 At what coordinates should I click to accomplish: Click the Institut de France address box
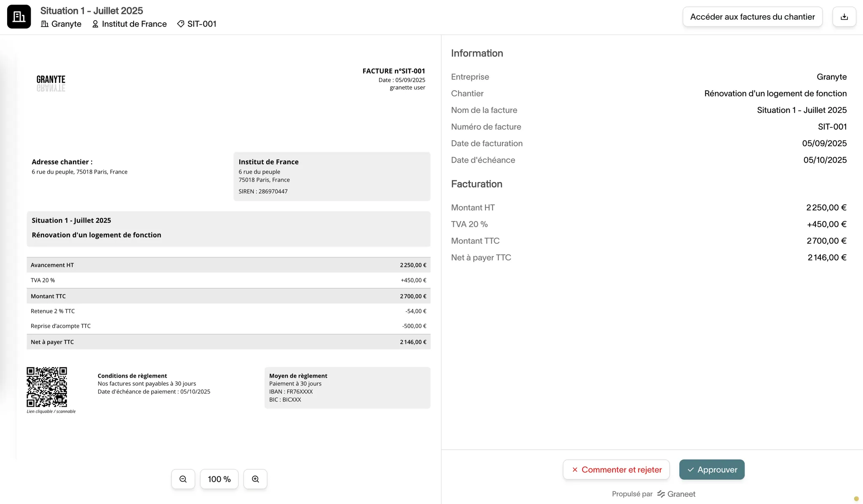pos(332,176)
